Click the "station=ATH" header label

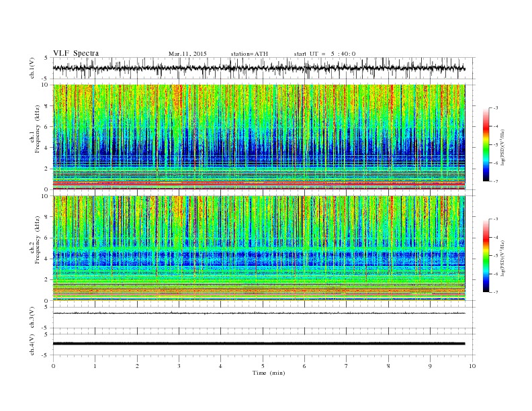(249, 54)
